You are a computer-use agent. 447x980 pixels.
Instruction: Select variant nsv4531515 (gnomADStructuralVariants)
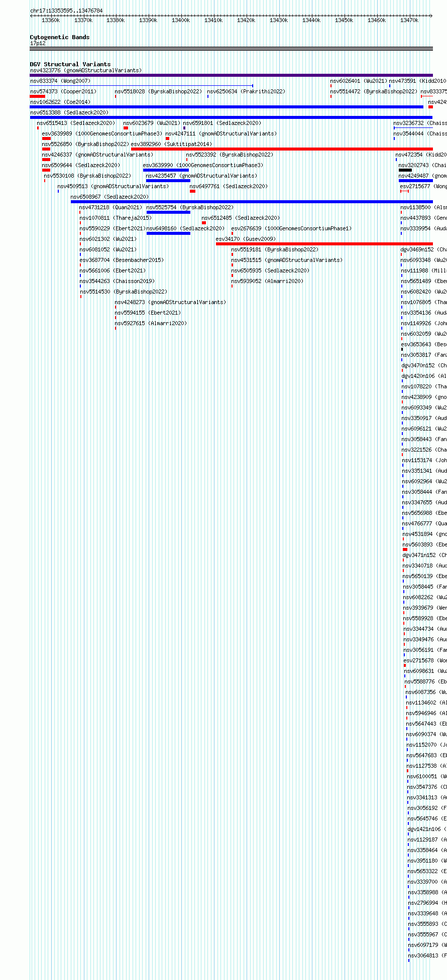(287, 260)
